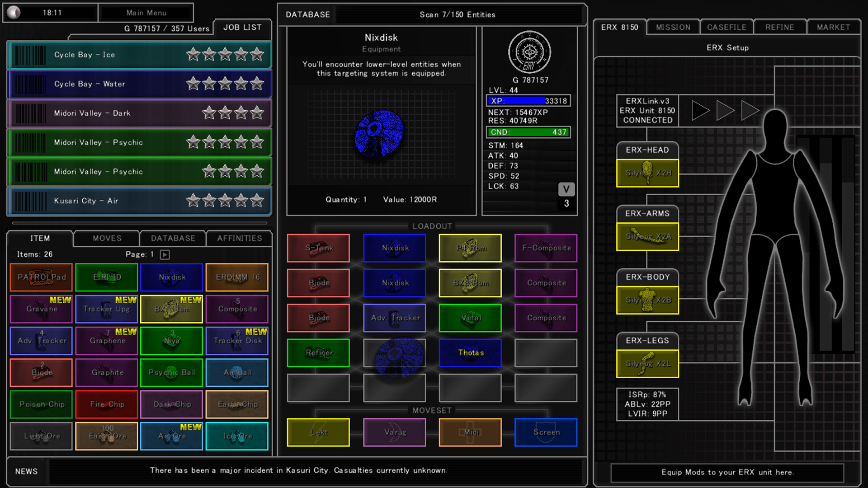Switch to the MISSION tab
Viewport: 868px width, 488px height.
(673, 27)
